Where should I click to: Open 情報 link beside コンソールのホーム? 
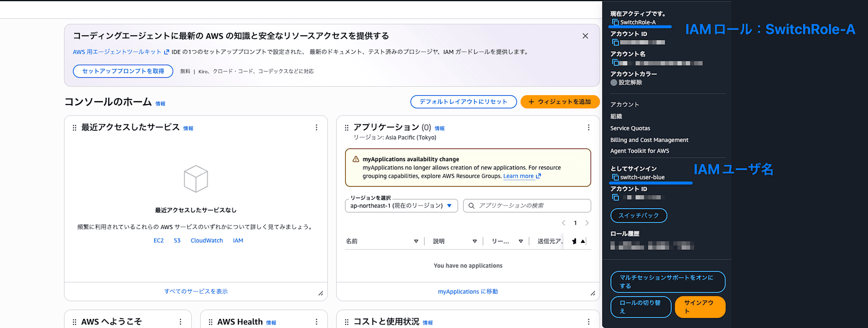pos(160,104)
